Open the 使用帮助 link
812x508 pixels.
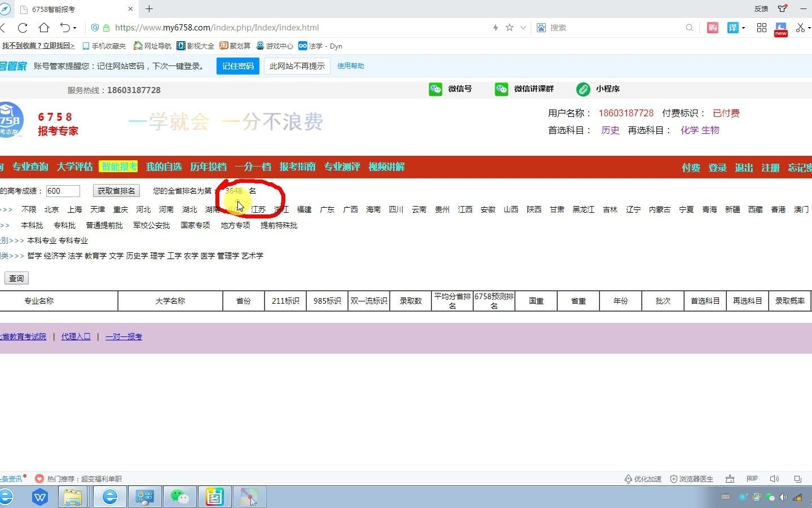(x=351, y=66)
